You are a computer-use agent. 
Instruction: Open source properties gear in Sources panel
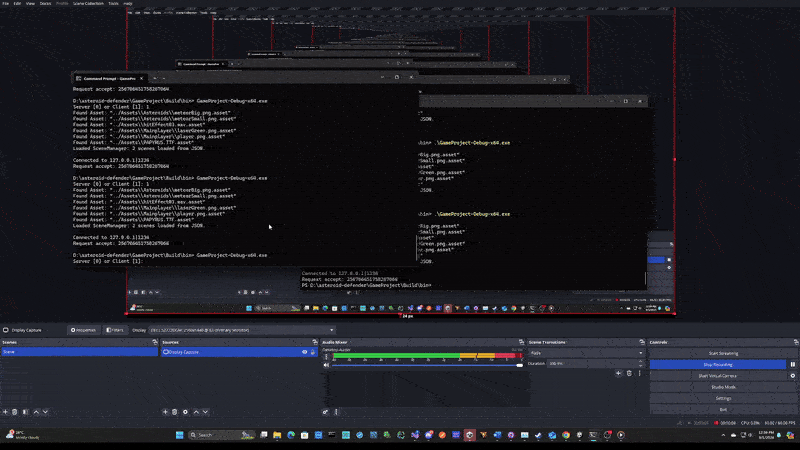point(185,412)
